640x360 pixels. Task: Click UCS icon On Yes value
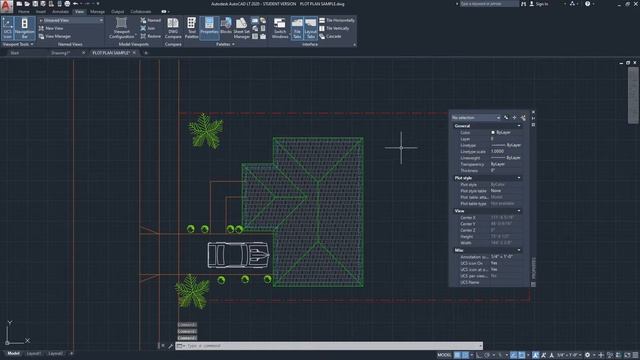point(494,263)
